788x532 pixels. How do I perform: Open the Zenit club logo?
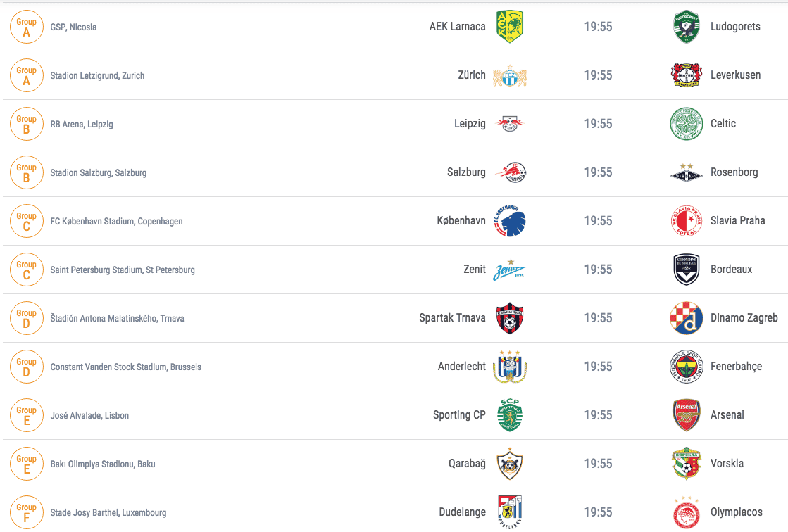click(510, 270)
